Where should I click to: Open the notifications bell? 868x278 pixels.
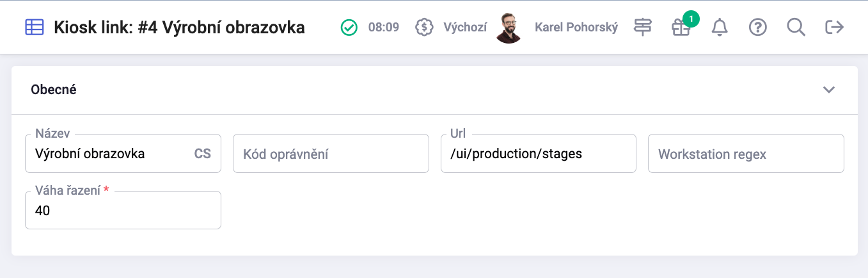click(x=720, y=27)
